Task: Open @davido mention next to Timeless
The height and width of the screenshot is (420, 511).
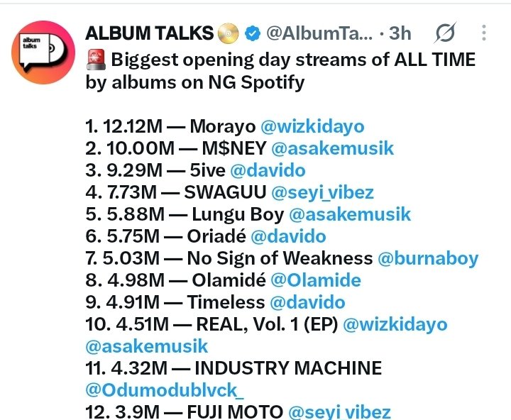Action: pyautogui.click(x=307, y=302)
